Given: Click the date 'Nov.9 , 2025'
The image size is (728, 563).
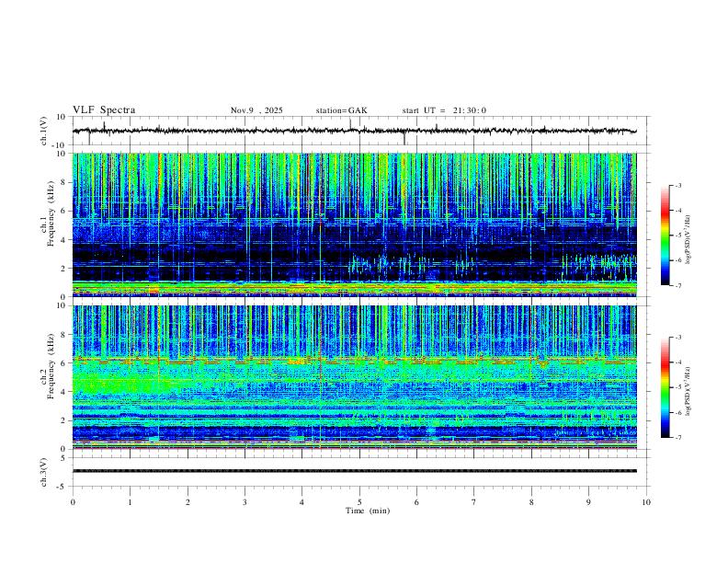Looking at the screenshot, I should [x=256, y=110].
